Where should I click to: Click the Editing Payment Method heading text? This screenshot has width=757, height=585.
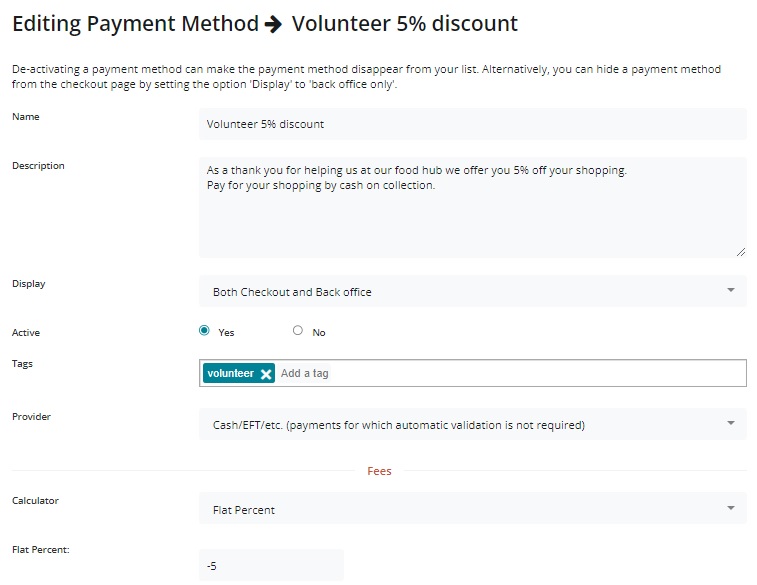[x=131, y=23]
